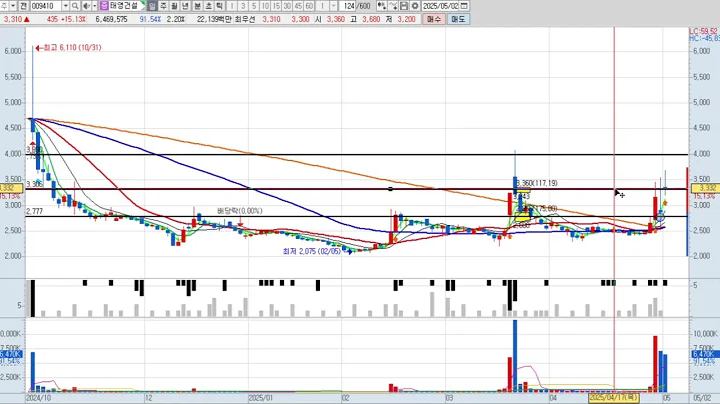Click yellow date marker 2025/04/17(목)
Image resolution: width=720 pixels, height=404 pixels.
(614, 397)
